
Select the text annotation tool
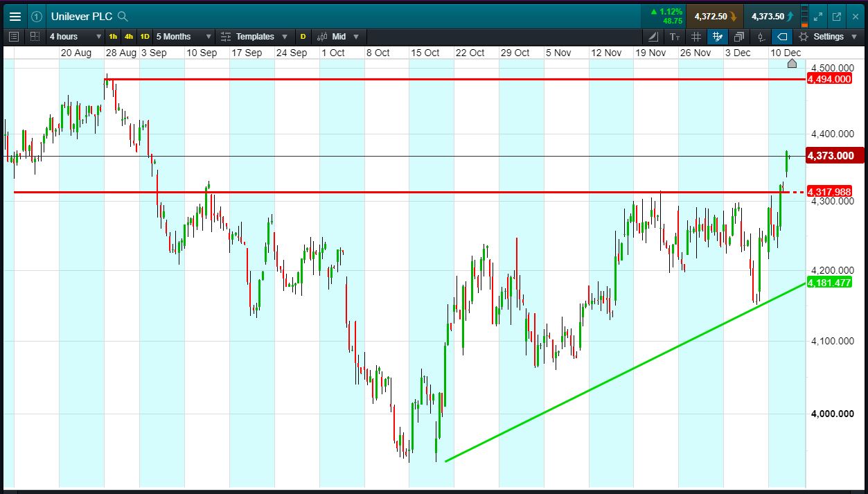[675, 37]
